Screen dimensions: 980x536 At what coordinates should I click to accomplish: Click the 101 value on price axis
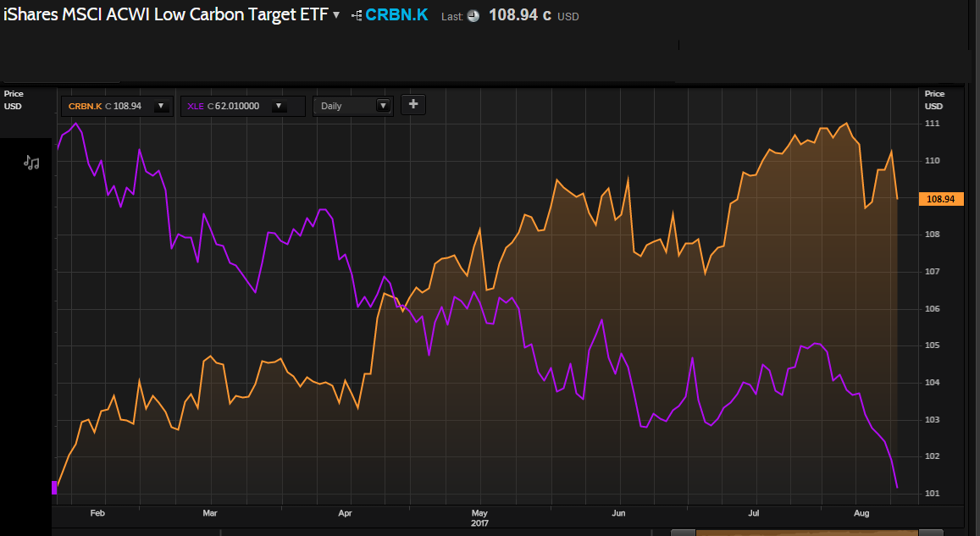pyautogui.click(x=932, y=494)
